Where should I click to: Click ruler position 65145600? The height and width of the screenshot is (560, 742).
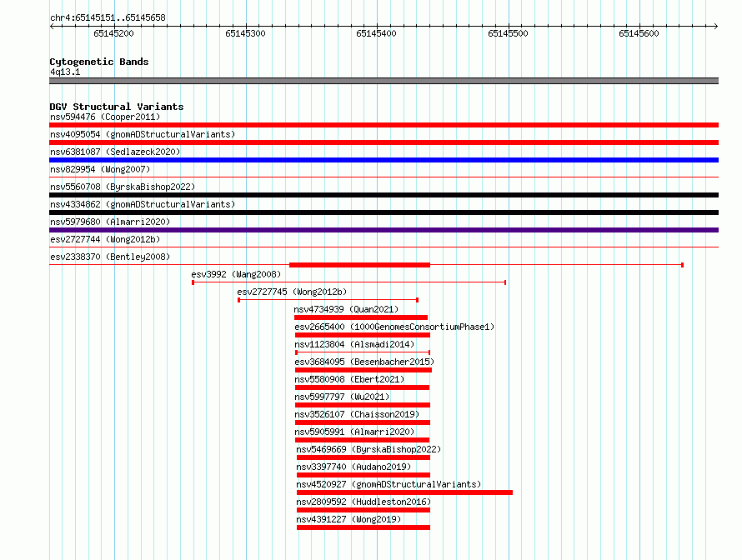pyautogui.click(x=639, y=33)
